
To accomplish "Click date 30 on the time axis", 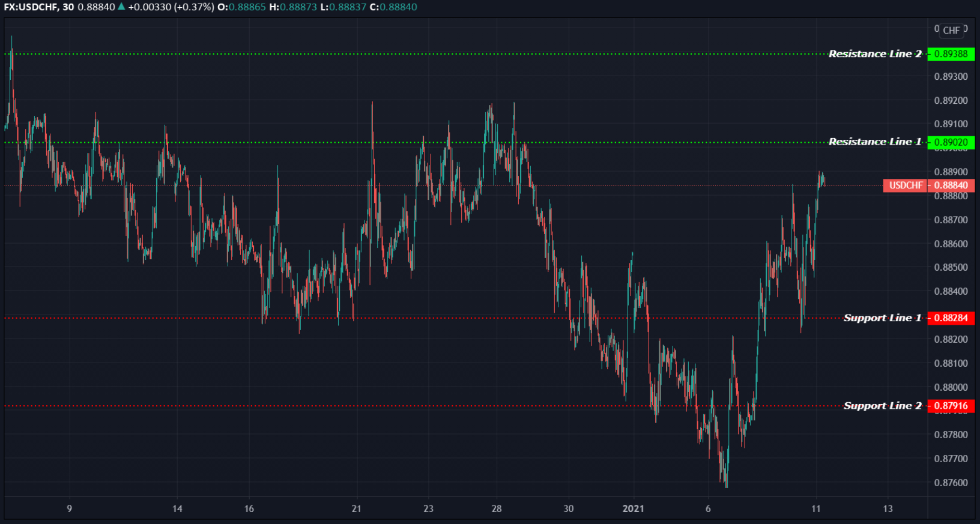I will (x=569, y=509).
